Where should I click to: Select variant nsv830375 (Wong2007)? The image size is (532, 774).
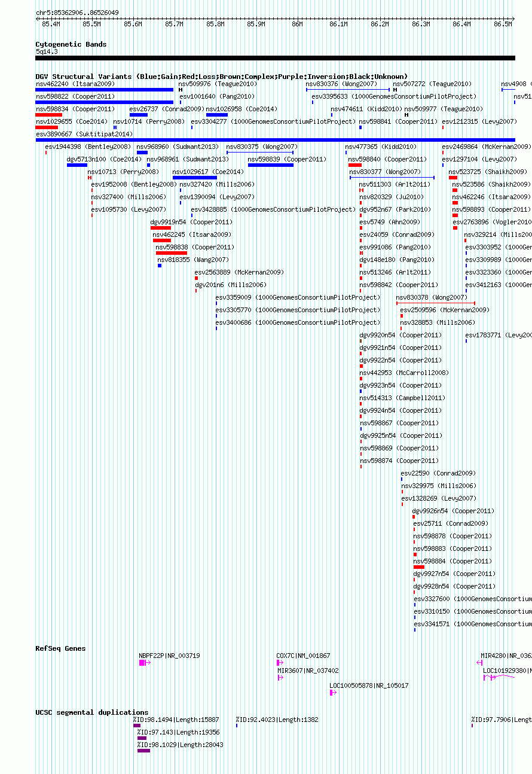(x=262, y=147)
